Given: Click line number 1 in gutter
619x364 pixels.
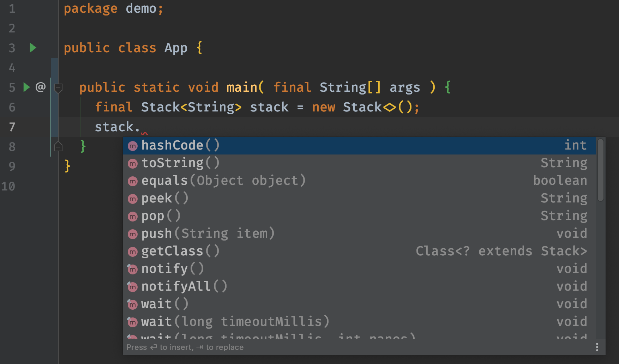Looking at the screenshot, I should click(12, 8).
